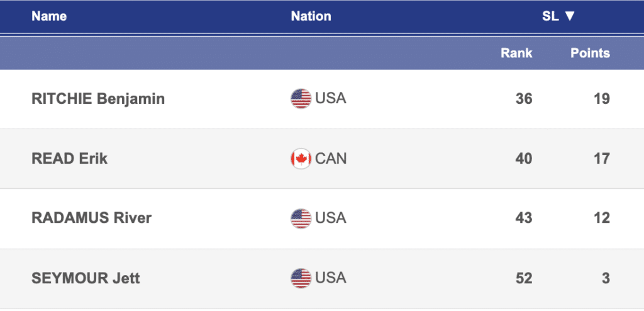Click rank 36 in Ritchie's row
The height and width of the screenshot is (311, 644).
point(523,99)
